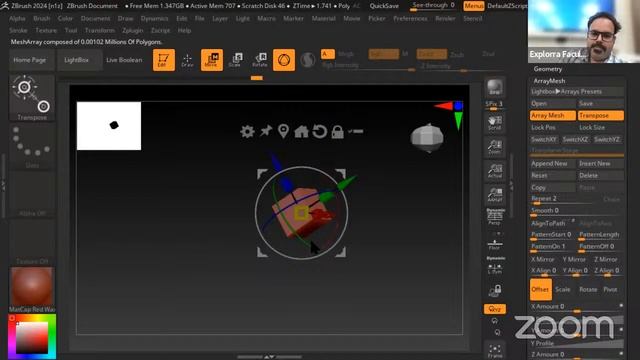The width and height of the screenshot is (640, 360).
Task: Expand the Geometry section
Action: pyautogui.click(x=548, y=69)
